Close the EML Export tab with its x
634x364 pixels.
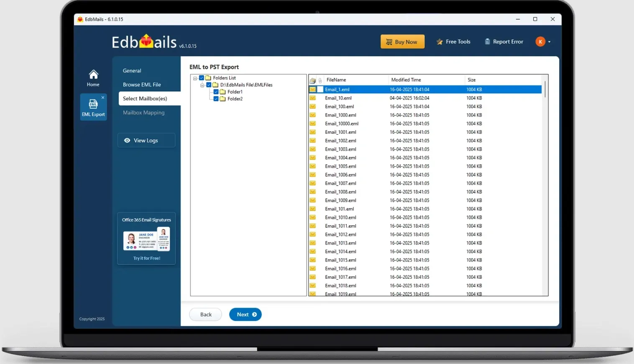(103, 97)
